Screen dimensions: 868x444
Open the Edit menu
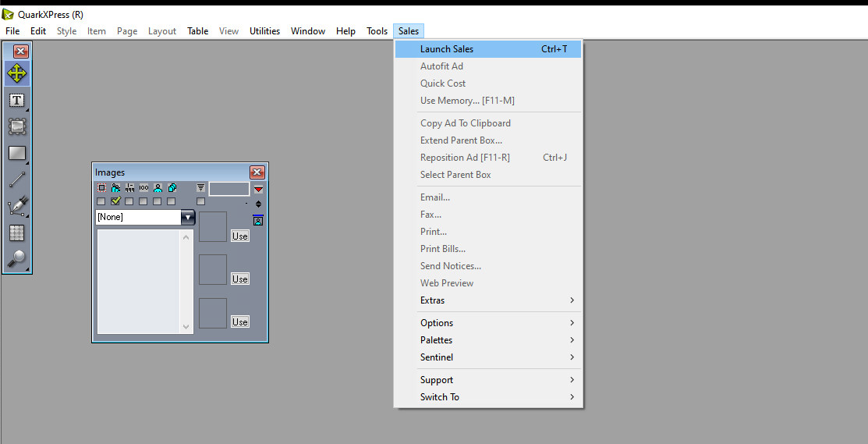[38, 31]
